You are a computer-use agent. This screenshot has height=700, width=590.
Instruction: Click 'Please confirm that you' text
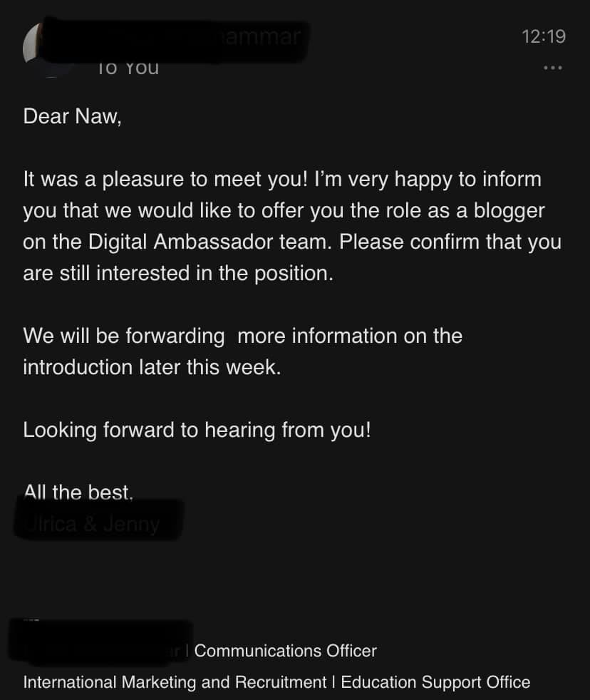point(450,242)
